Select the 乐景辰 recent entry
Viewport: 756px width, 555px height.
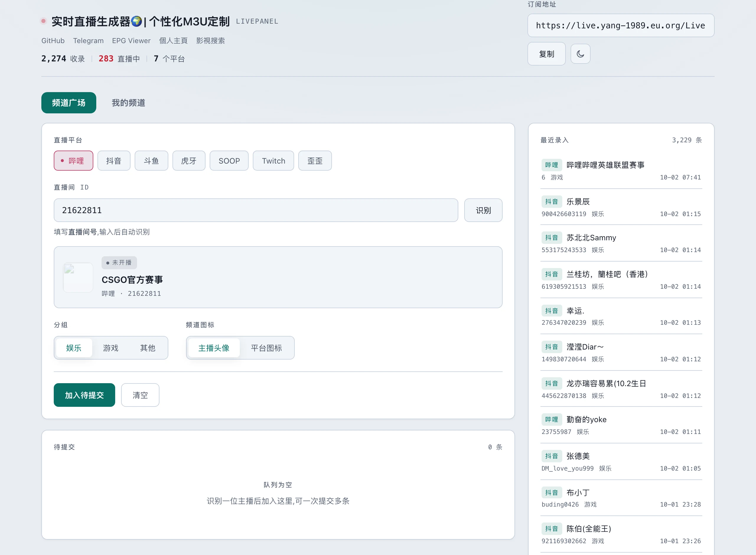tap(621, 207)
